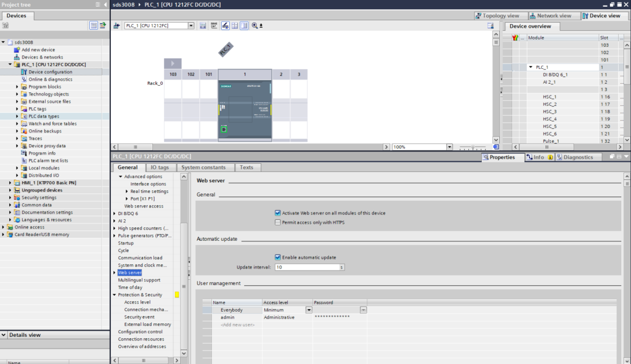Click the Update interval input field
The height and width of the screenshot is (364, 631).
coord(306,267)
